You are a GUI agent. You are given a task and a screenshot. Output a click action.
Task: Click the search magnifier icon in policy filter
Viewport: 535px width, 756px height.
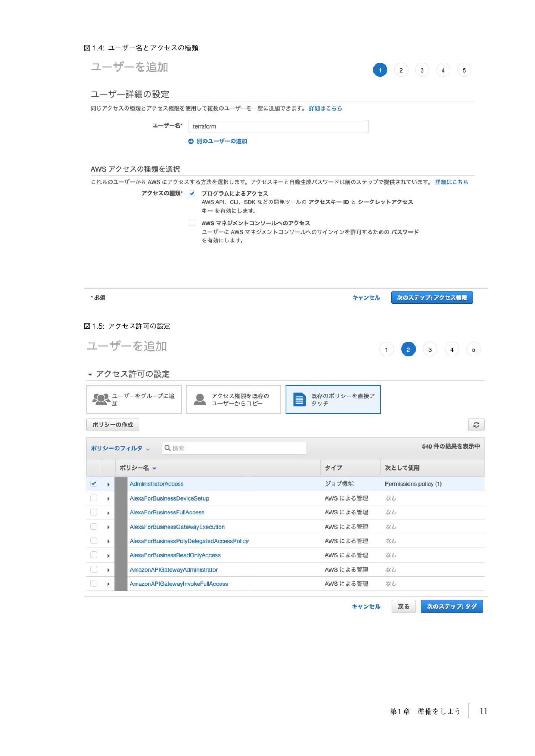[x=168, y=448]
